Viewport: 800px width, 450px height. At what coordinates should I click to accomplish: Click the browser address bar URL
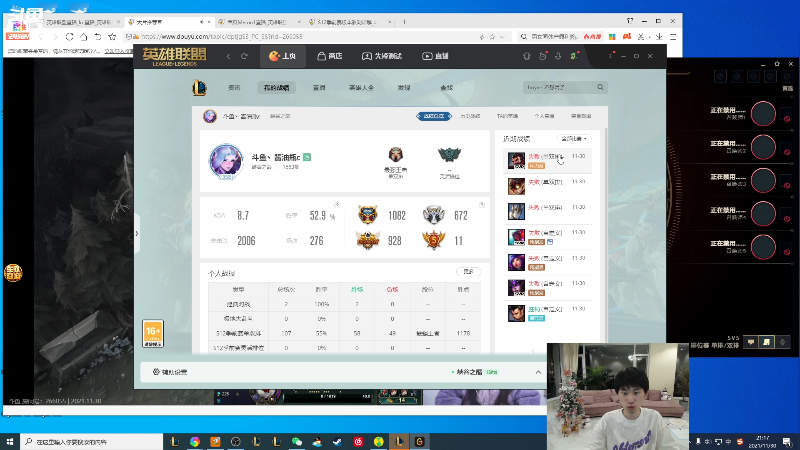(x=221, y=37)
